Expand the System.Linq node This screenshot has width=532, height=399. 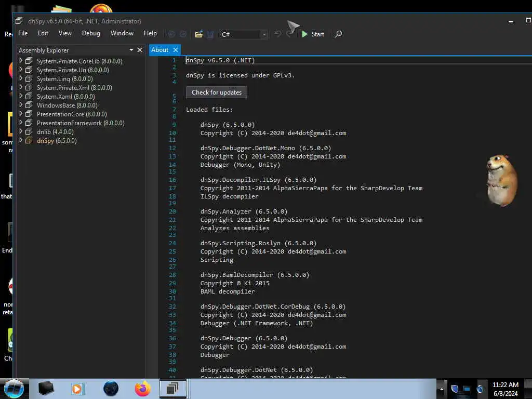21,78
